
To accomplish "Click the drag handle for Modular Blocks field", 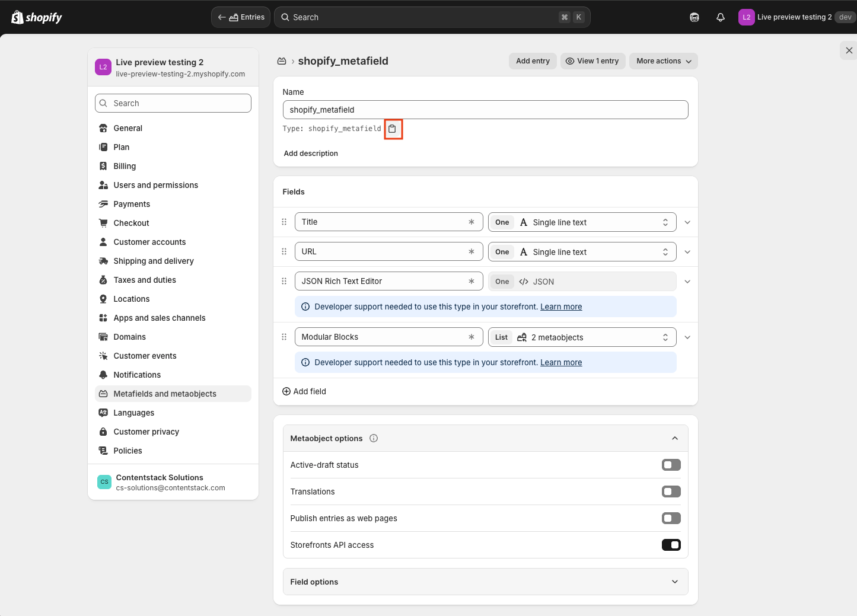I will (284, 337).
